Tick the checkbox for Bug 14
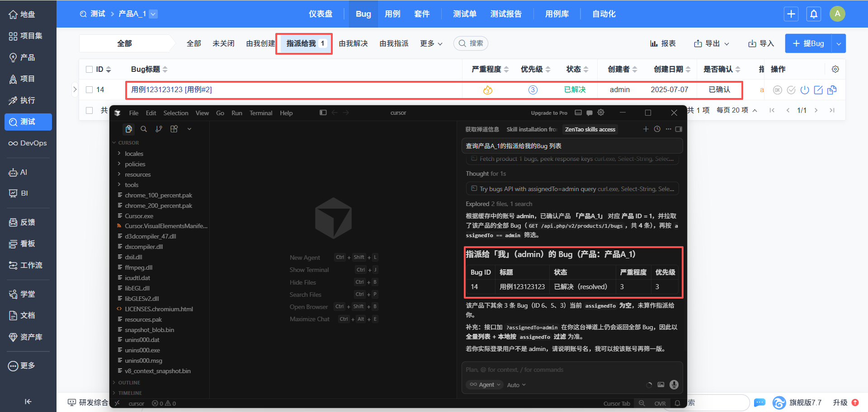Viewport: 868px width, 412px height. coord(90,90)
